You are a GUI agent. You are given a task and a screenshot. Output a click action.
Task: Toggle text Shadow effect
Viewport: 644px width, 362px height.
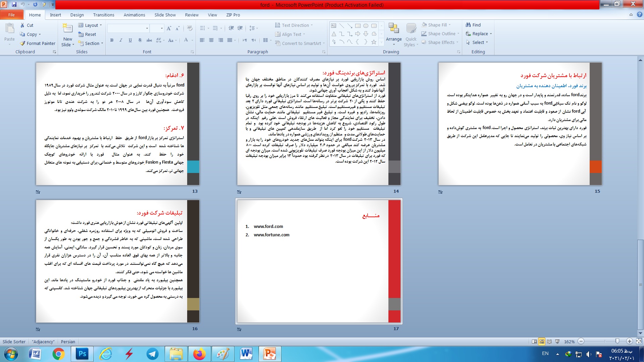[140, 40]
